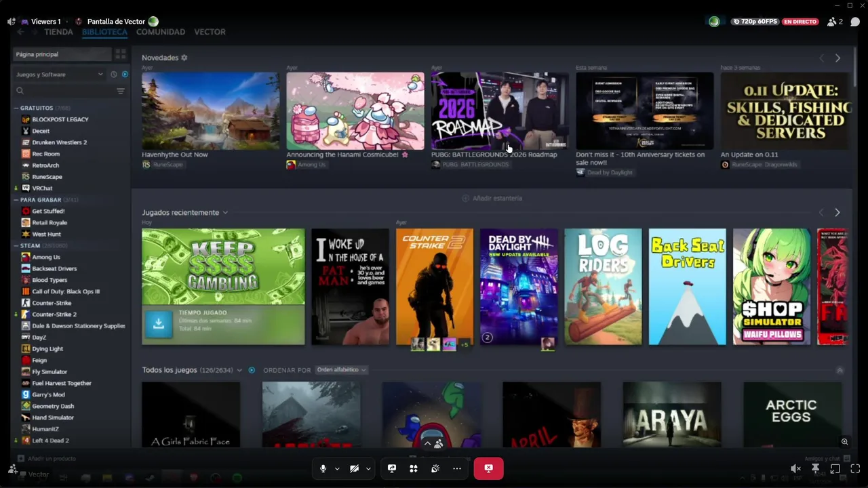Switch to collections grid view icon
This screenshot has width=868, height=488.
pos(121,54)
